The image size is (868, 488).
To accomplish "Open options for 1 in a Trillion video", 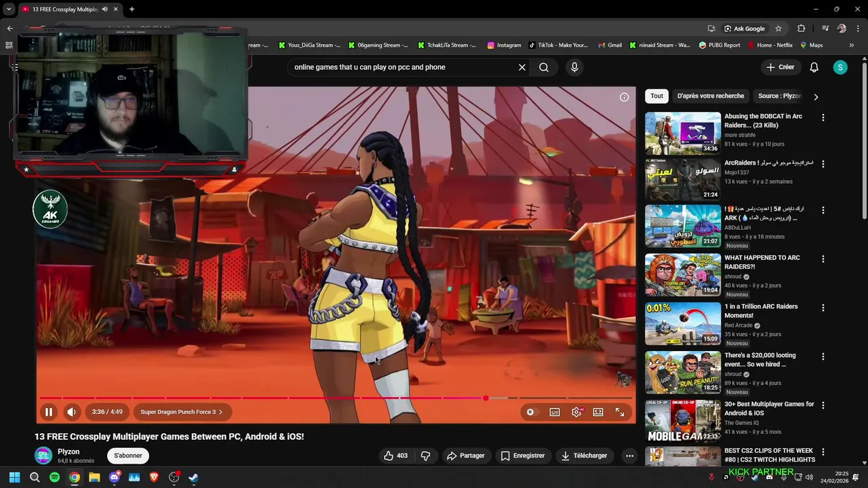I will 823,308.
